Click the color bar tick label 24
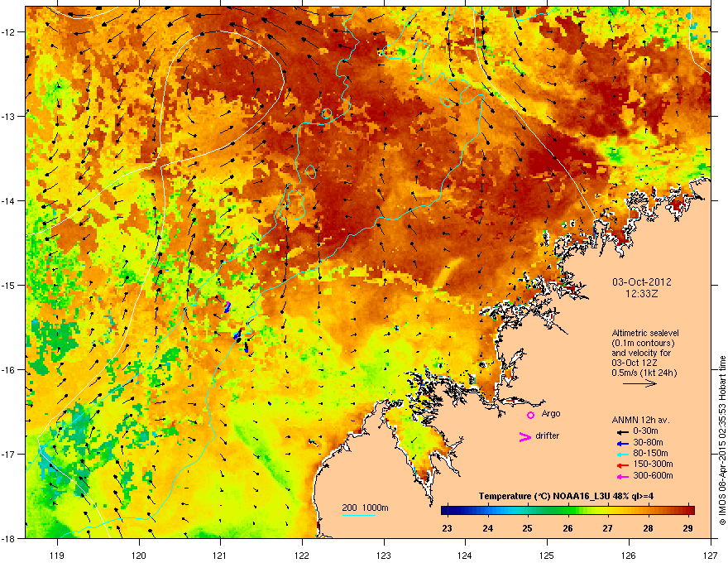The height and width of the screenshot is (563, 728). pos(487,528)
